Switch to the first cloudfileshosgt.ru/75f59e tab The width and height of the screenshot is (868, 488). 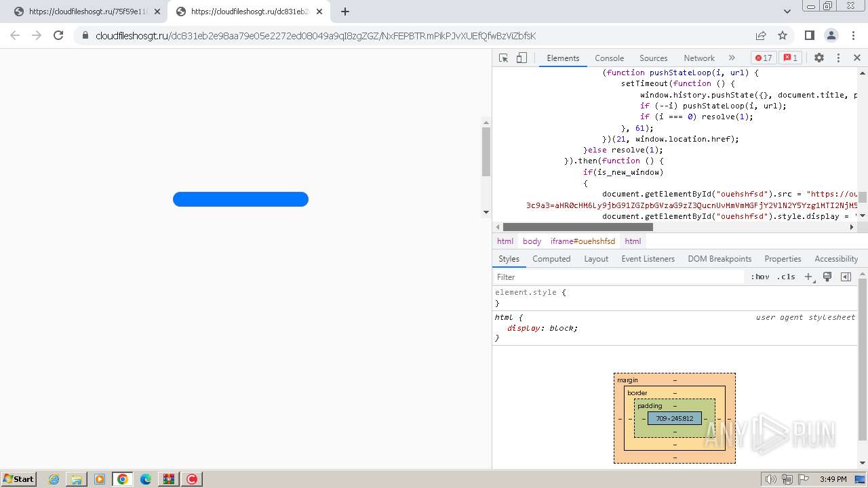click(x=87, y=12)
